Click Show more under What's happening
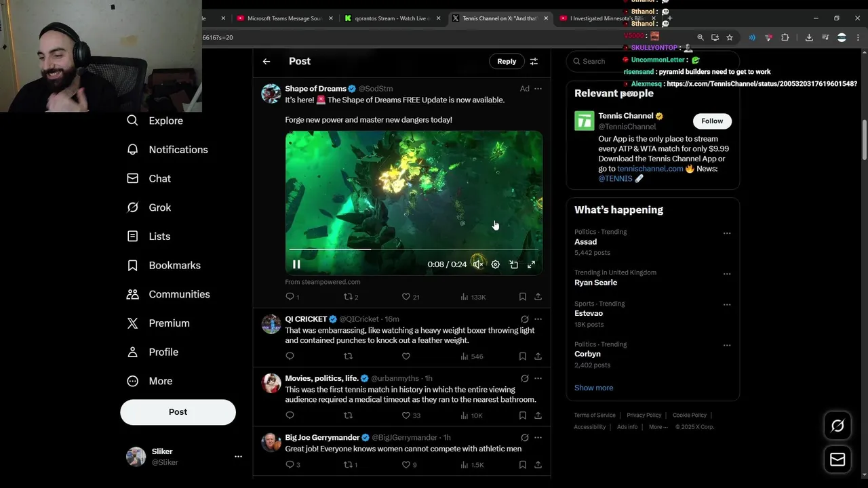The width and height of the screenshot is (868, 488). (x=593, y=388)
